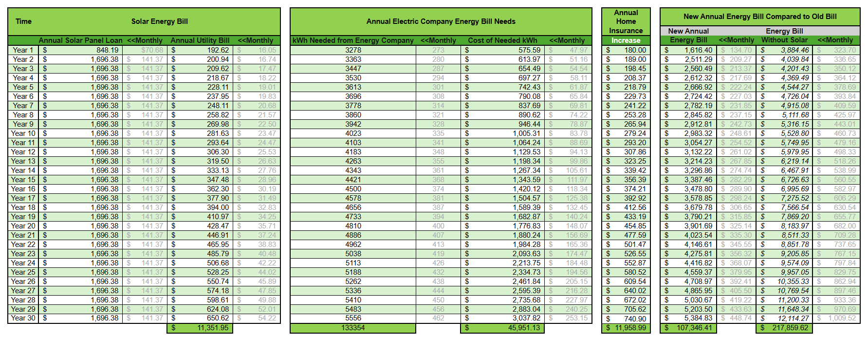Select the white 'Increase' label cell
The height and width of the screenshot is (338, 868).
pos(626,40)
